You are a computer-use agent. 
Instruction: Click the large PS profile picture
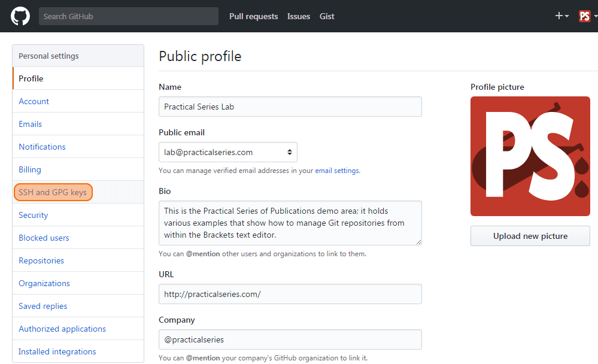pyautogui.click(x=530, y=156)
